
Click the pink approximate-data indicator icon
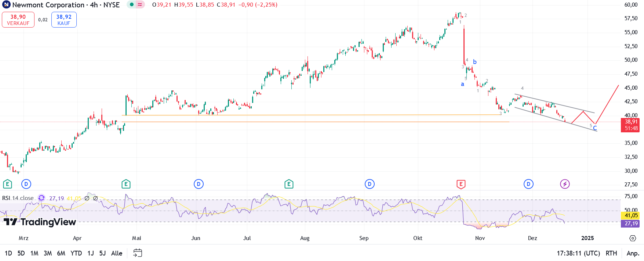[140, 5]
